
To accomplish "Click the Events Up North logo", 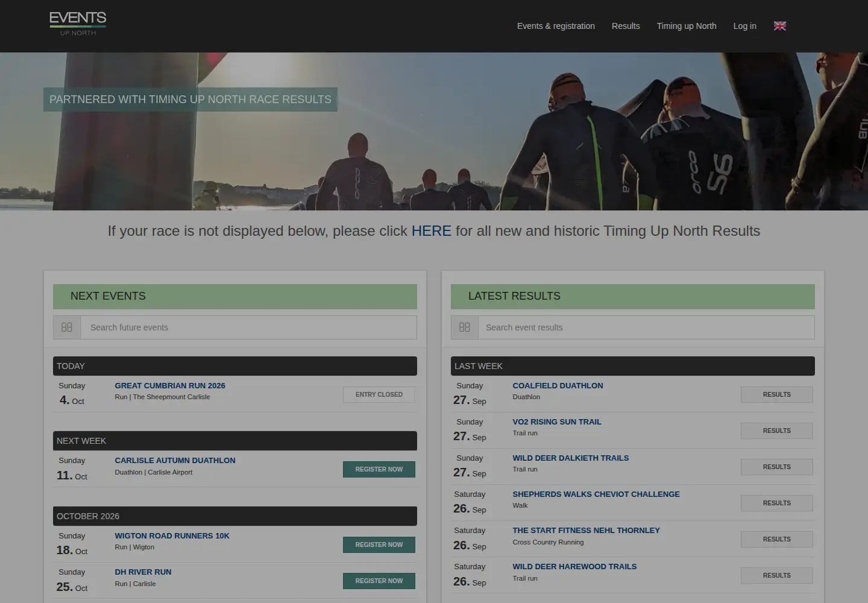I will [78, 24].
